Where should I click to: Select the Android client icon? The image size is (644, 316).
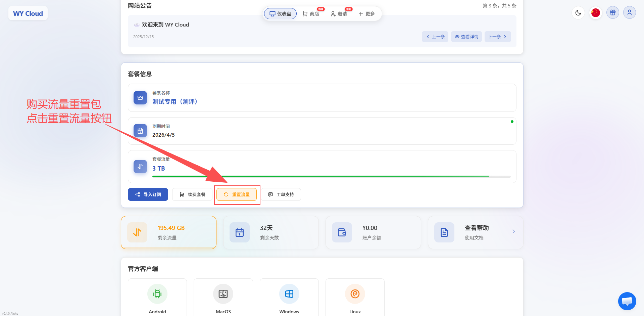pyautogui.click(x=157, y=294)
